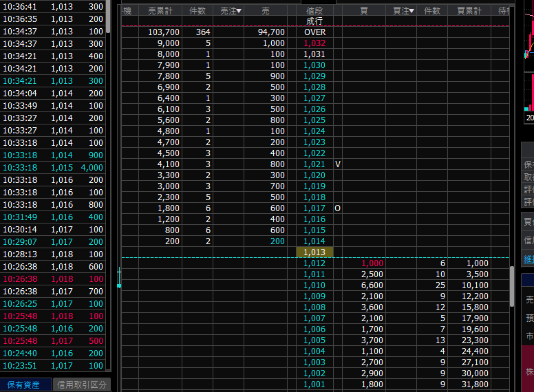Screen dimensions: 534x392
Task: Click price 1,032 in the order book
Action: 314,43
